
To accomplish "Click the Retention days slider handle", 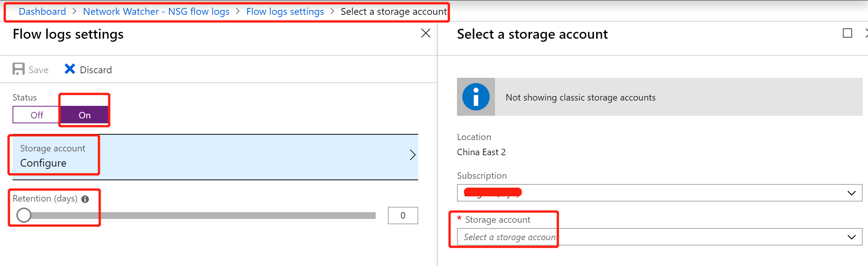I will 24,215.
